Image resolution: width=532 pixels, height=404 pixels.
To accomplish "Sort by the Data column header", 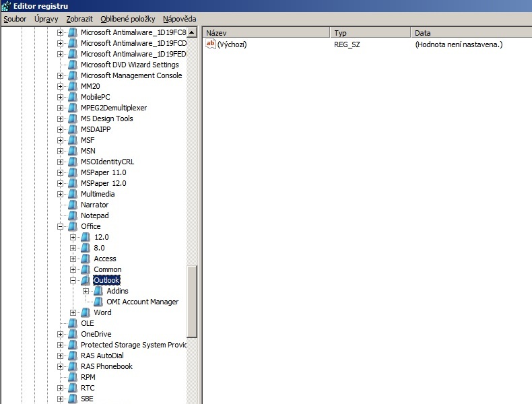I will (x=471, y=33).
